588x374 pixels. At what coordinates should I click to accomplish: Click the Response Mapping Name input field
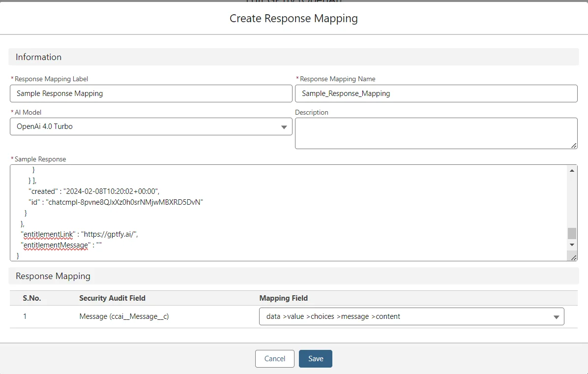[x=436, y=93]
